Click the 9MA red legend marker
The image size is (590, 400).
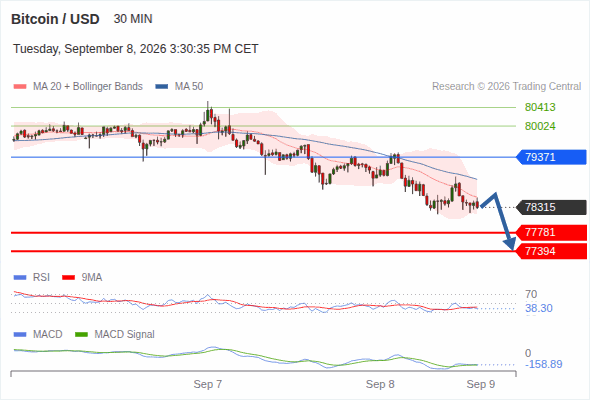pos(68,278)
